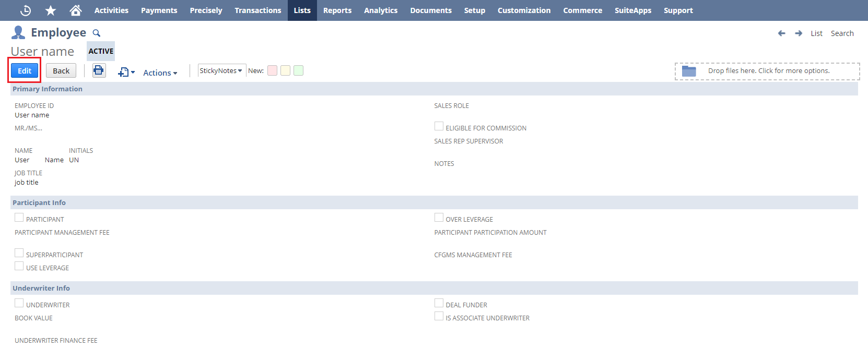The image size is (868, 360).
Task: Open the Transactions menu
Action: [x=257, y=10]
